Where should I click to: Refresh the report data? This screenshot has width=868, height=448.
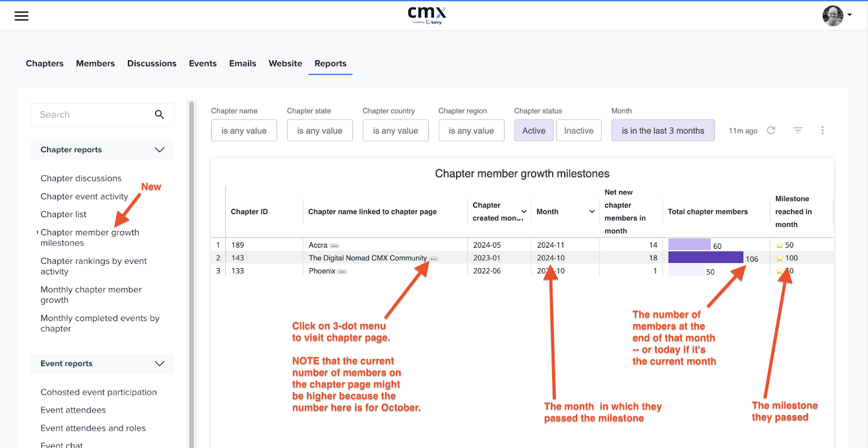(771, 130)
